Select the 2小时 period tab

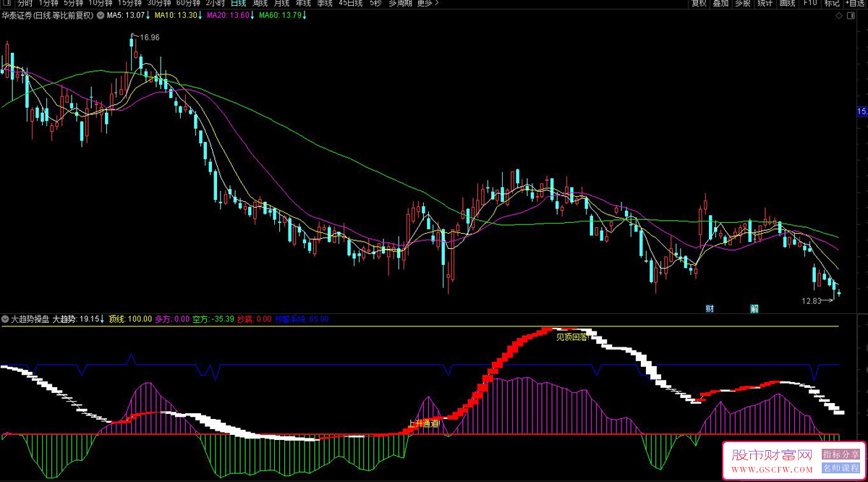point(216,3)
